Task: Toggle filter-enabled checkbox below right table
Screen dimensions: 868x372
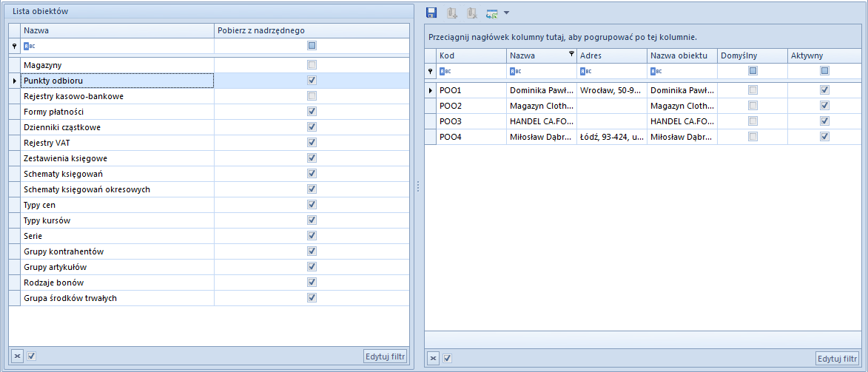Action: 447,358
